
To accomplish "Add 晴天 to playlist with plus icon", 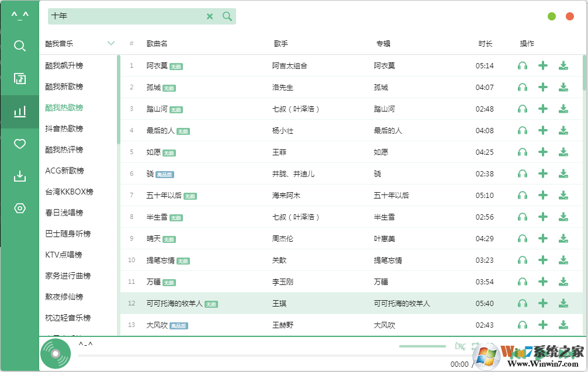I will click(542, 238).
